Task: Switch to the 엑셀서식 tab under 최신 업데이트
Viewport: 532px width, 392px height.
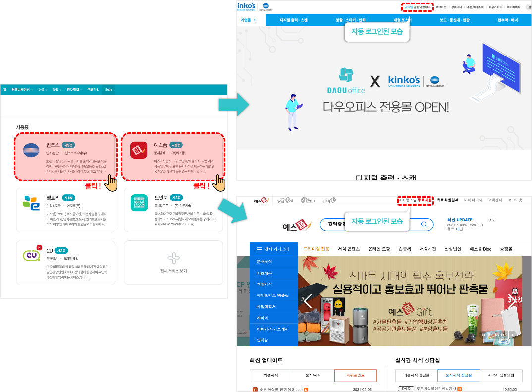Action: [271, 375]
